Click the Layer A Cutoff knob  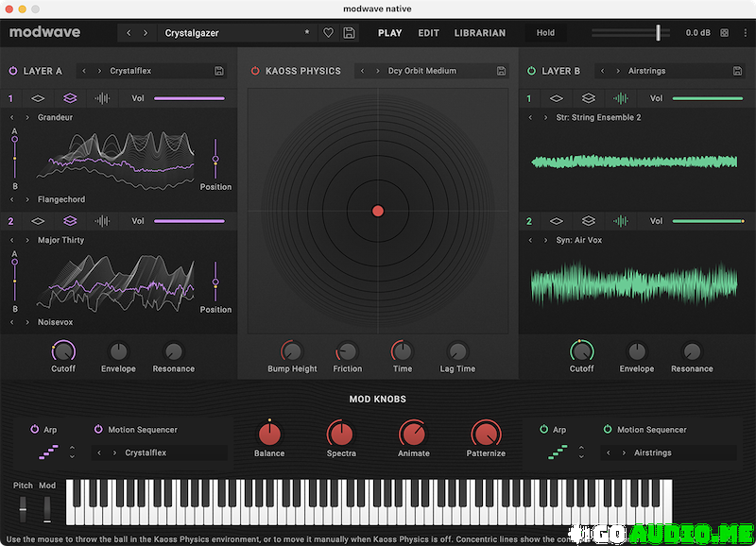(63, 351)
